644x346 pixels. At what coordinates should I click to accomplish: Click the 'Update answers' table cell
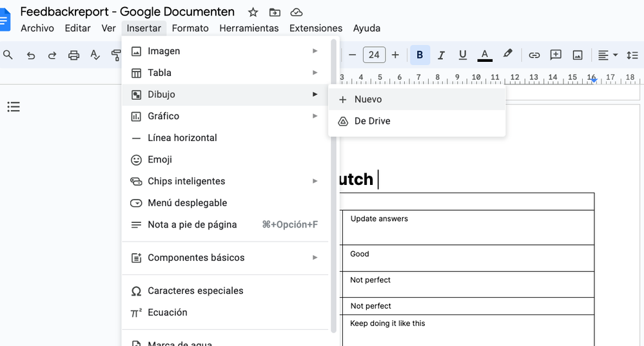[x=468, y=227]
